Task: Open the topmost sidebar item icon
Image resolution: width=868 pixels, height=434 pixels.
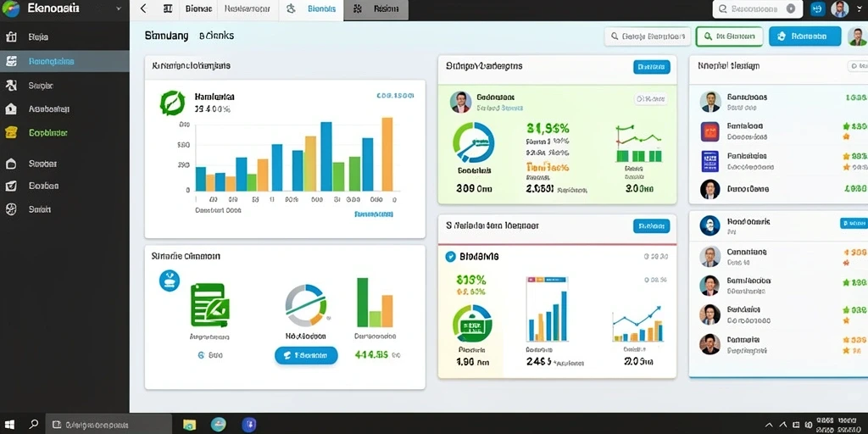Action: (x=11, y=37)
